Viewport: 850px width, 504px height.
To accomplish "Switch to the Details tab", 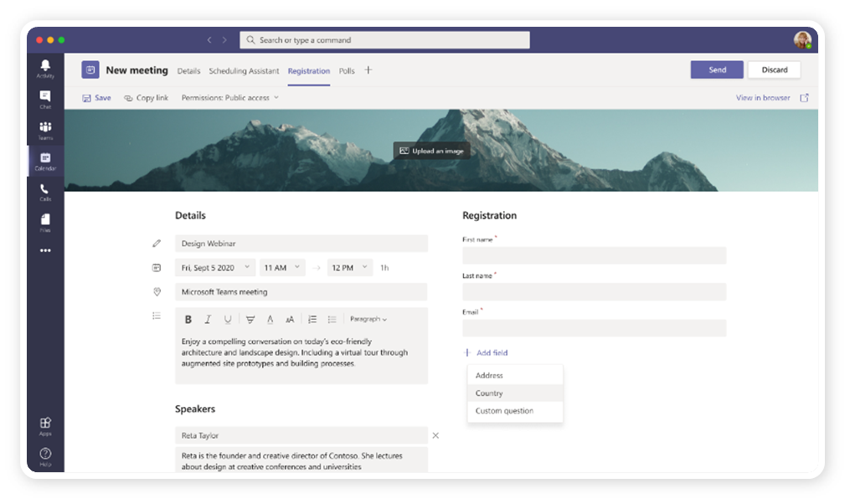I will [x=188, y=71].
